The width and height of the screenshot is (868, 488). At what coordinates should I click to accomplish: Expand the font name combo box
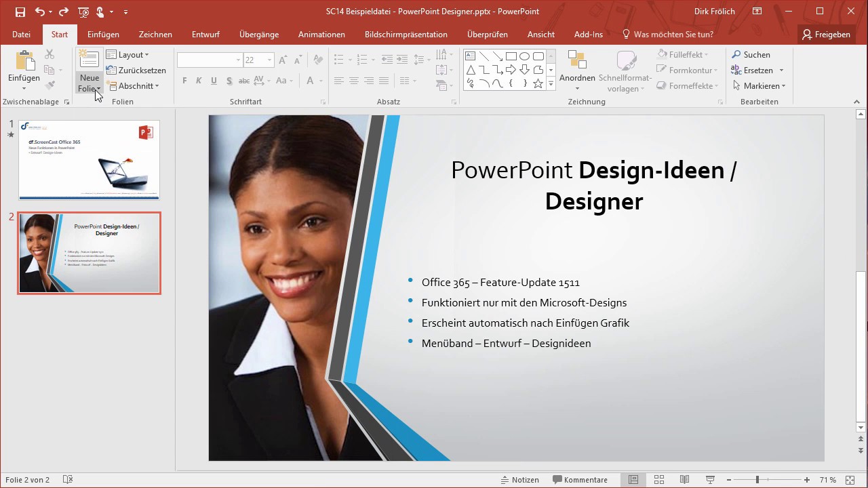click(238, 60)
